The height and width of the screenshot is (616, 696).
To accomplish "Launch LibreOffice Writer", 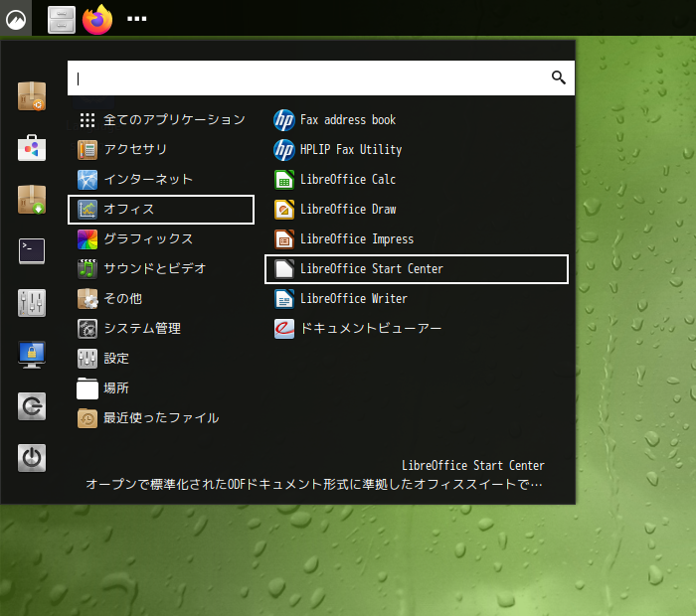I will pyautogui.click(x=417, y=299).
